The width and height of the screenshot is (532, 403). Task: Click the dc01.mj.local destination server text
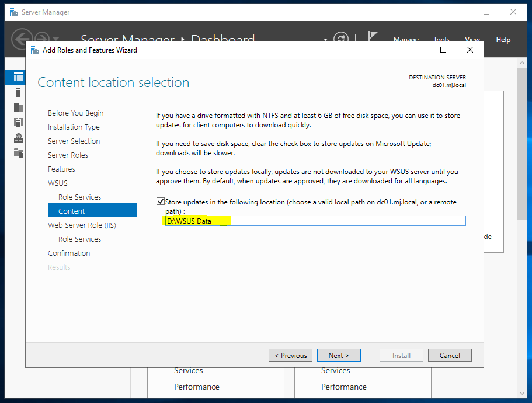[x=449, y=85]
